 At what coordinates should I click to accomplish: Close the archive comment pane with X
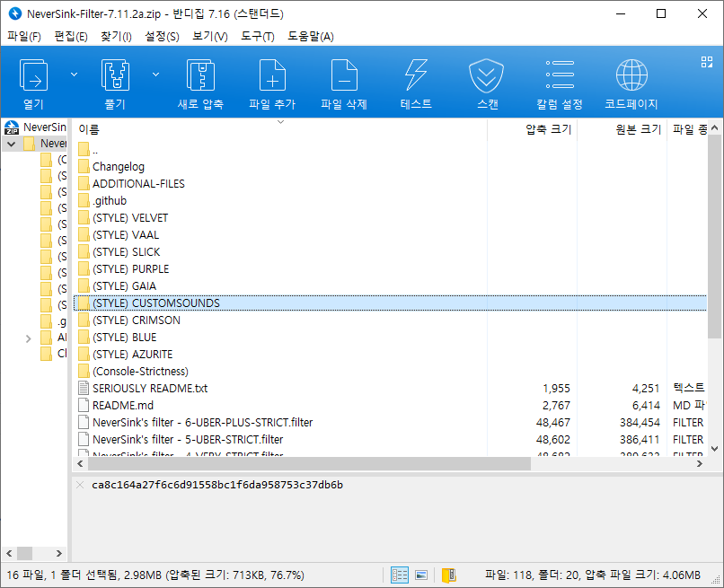pos(80,485)
